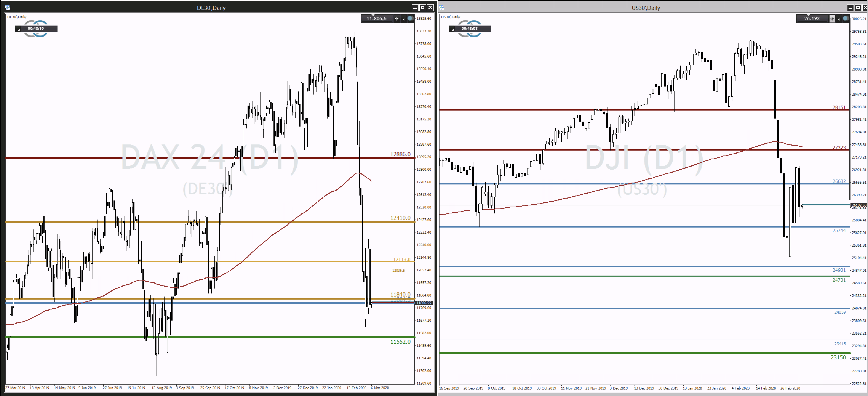Image resolution: width=868 pixels, height=396 pixels.
Task: Click the 12 Aug 2019 date on DE30 axis
Action: click(162, 388)
